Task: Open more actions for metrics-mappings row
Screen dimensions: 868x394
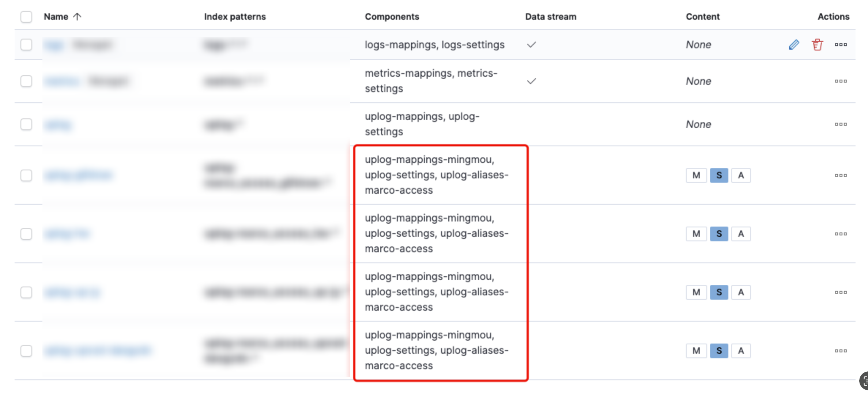Action: tap(841, 81)
